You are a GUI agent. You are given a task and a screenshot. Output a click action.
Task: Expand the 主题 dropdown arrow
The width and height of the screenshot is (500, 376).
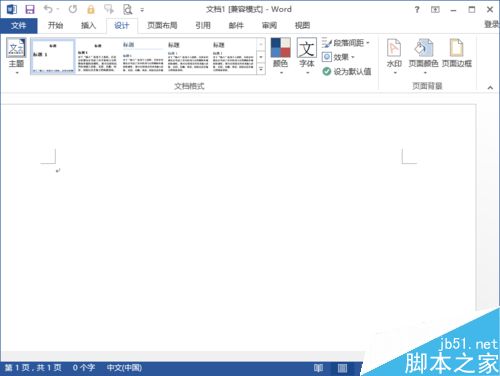(17, 72)
